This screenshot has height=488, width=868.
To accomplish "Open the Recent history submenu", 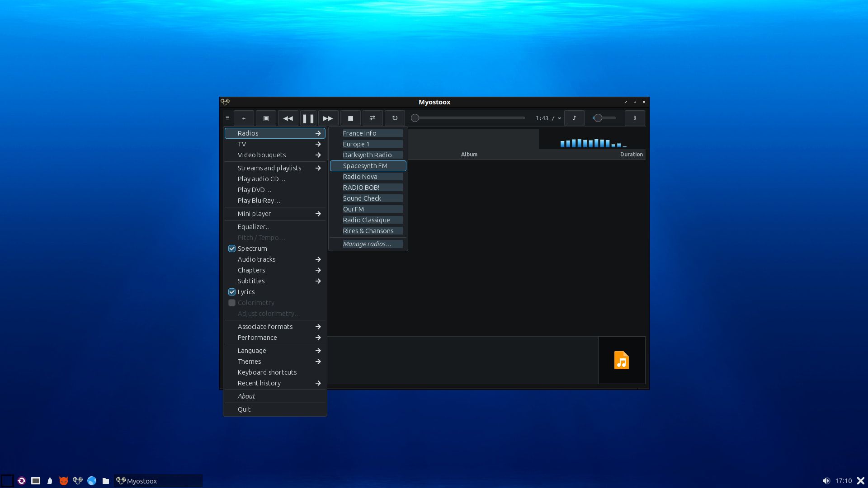I will 275,383.
